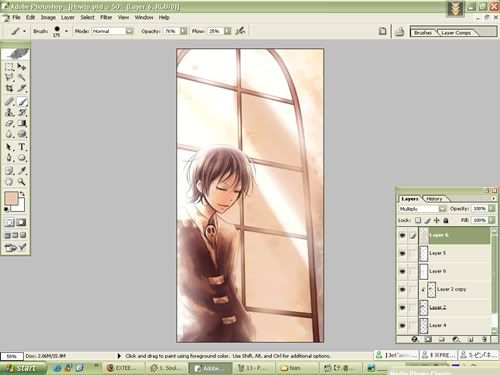This screenshot has width=500, height=375.
Task: Click the Windows Start button
Action: 22,368
